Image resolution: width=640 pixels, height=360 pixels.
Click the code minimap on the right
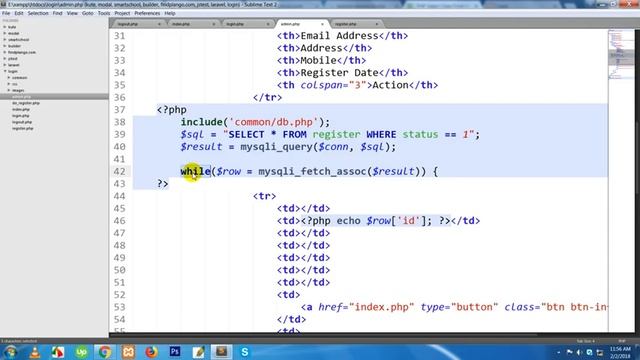point(621,55)
